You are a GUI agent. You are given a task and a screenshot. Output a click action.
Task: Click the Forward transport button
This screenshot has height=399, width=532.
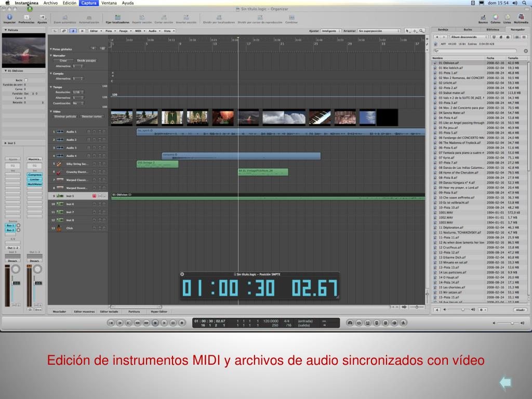point(146,323)
